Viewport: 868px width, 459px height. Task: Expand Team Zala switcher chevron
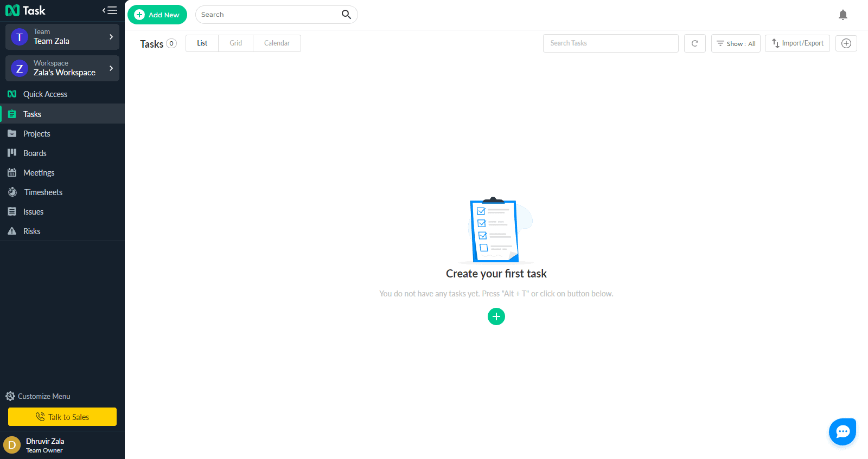click(111, 37)
